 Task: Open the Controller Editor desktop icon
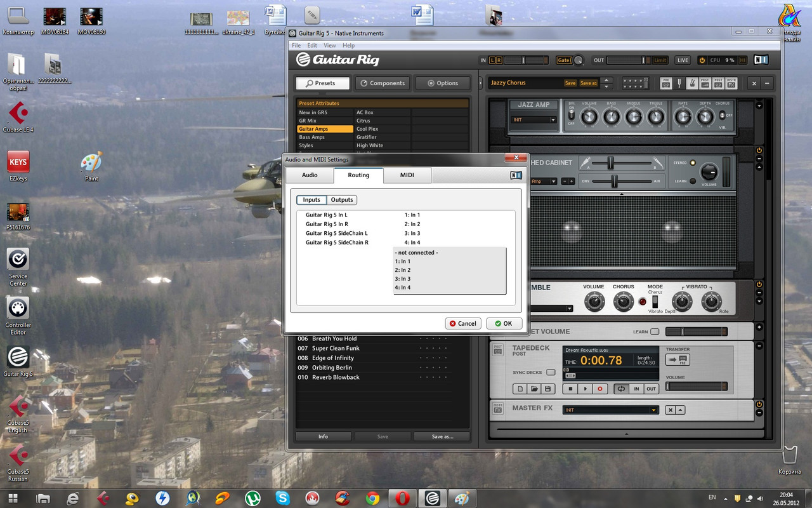click(x=18, y=316)
